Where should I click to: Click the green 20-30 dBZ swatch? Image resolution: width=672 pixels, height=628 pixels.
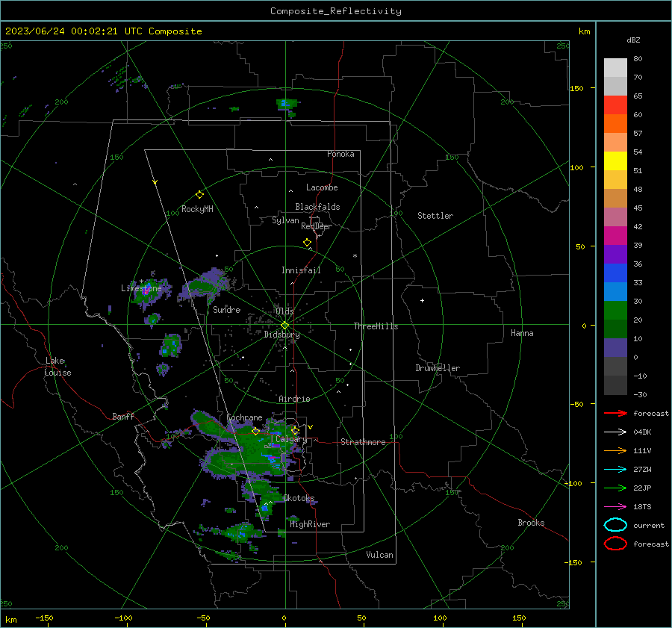(615, 311)
